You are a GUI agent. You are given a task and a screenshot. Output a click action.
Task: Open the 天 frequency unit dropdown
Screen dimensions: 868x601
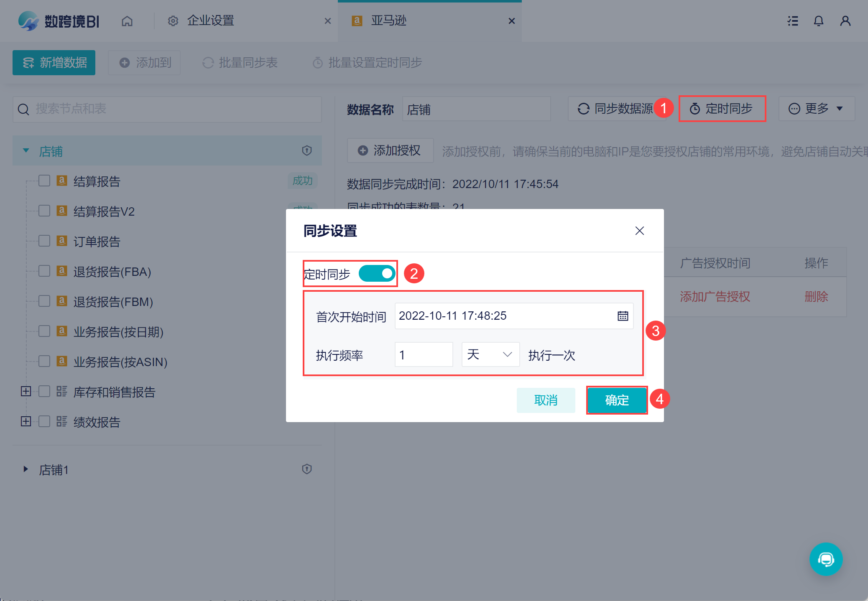490,354
